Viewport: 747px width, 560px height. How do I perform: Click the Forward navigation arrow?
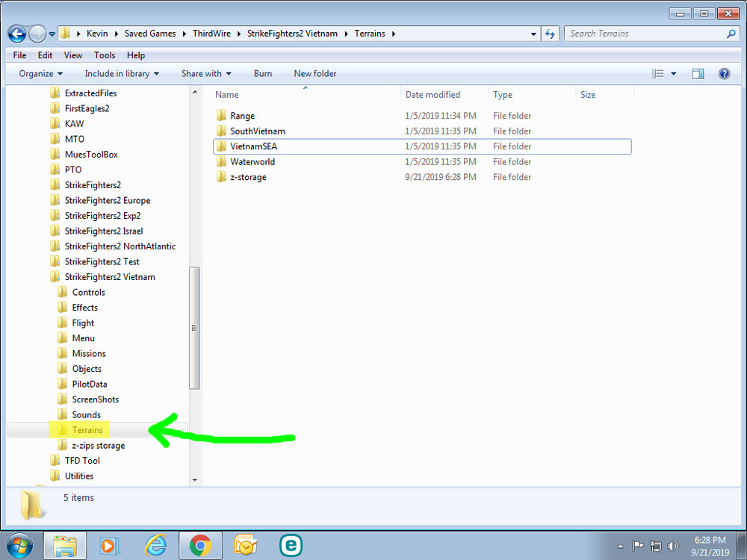[x=37, y=34]
